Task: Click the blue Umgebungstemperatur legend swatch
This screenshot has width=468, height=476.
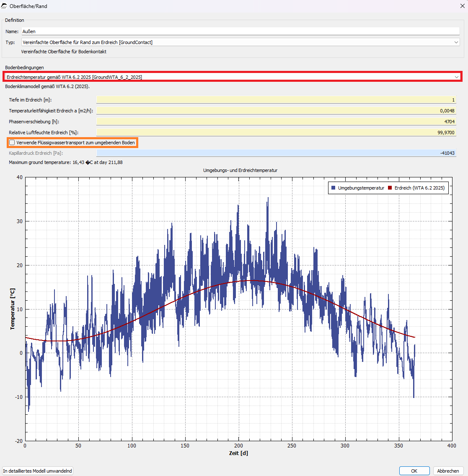Action: [x=334, y=188]
